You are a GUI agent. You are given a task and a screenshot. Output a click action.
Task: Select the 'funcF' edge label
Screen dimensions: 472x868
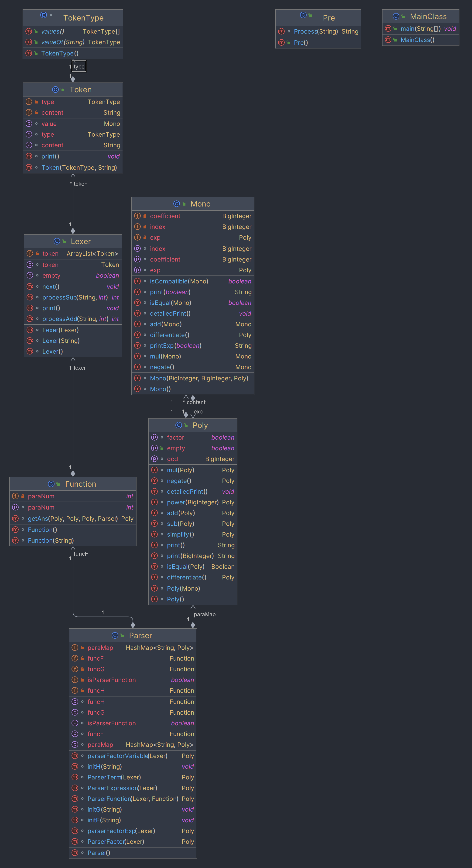pyautogui.click(x=81, y=554)
